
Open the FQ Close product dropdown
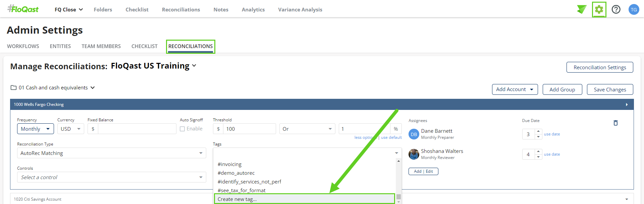pos(69,10)
